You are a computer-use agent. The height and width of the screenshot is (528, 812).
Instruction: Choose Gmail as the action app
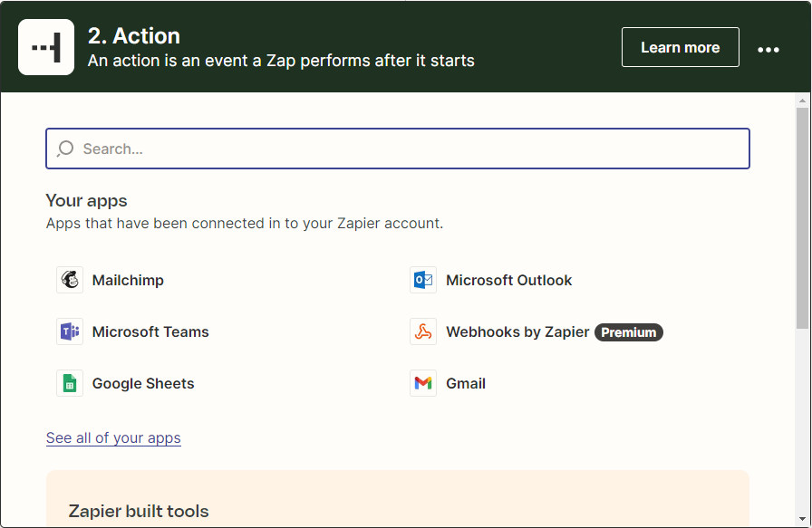466,384
